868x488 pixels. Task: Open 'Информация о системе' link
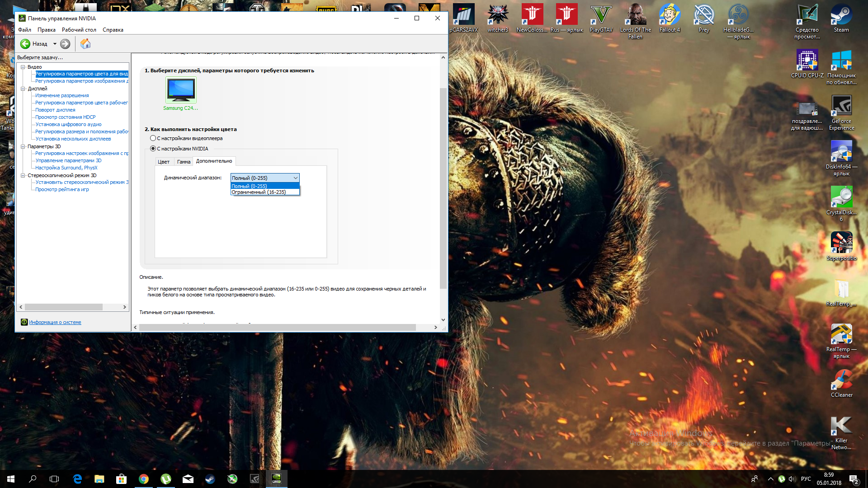point(55,322)
